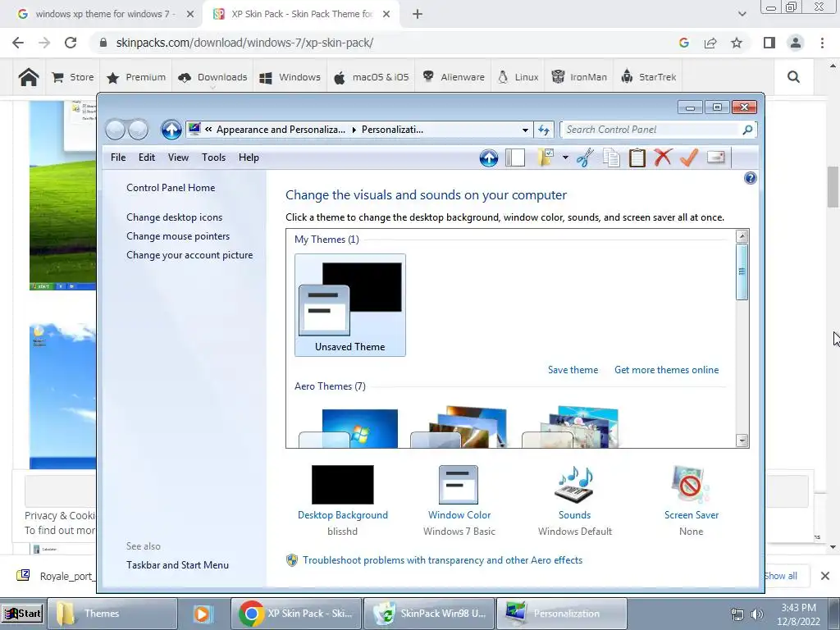The image size is (840, 630).
Task: Click the Chrome profile avatar icon
Action: pyautogui.click(x=796, y=43)
